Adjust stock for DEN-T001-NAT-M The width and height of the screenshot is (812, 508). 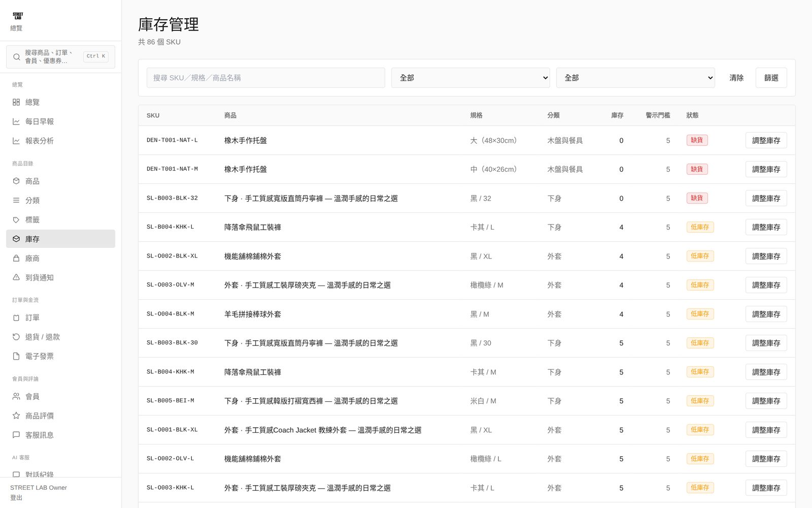point(766,169)
